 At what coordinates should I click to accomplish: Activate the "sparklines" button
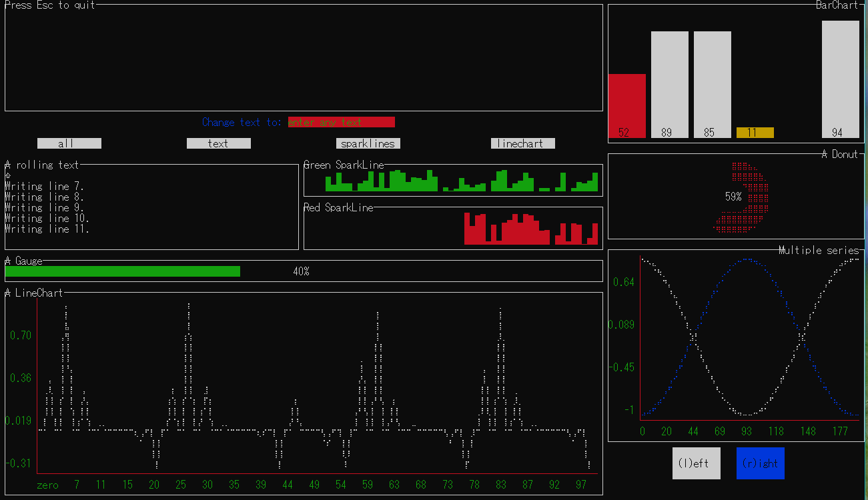pyautogui.click(x=368, y=143)
